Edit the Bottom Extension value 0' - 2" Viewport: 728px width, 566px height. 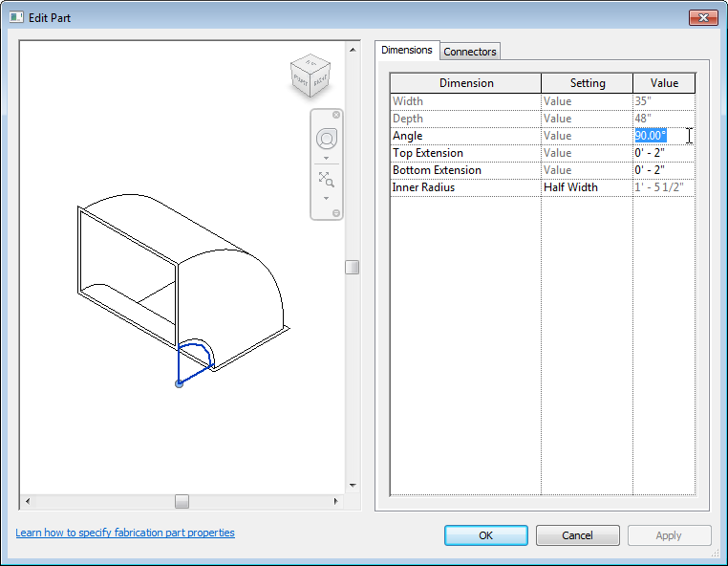point(664,170)
